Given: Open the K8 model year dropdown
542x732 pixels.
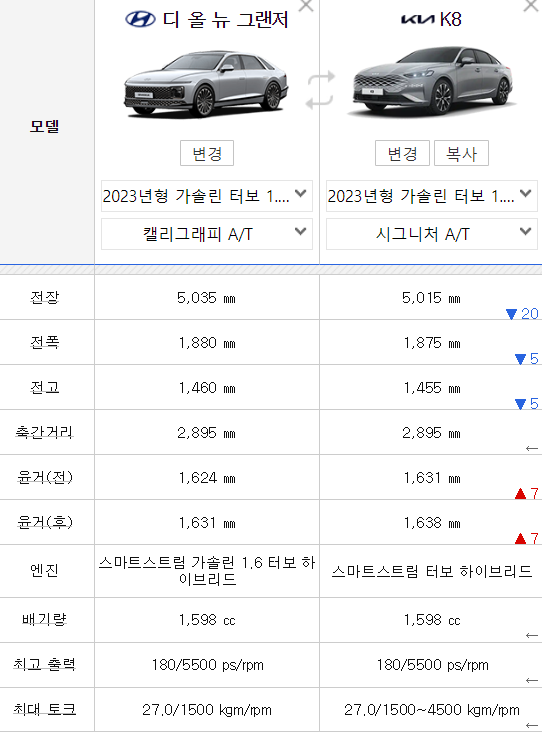Looking at the screenshot, I should (x=431, y=196).
